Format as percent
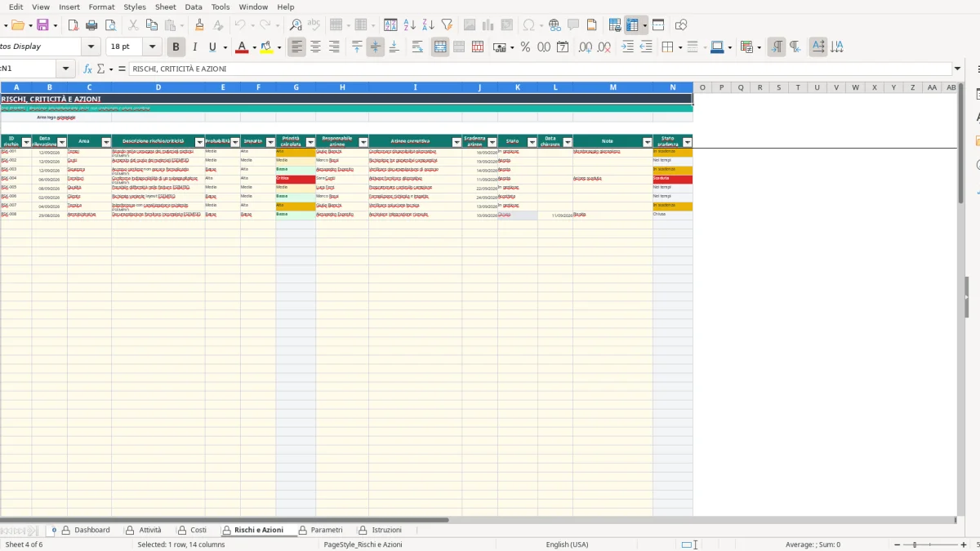Image resolution: width=980 pixels, height=551 pixels. (x=525, y=47)
